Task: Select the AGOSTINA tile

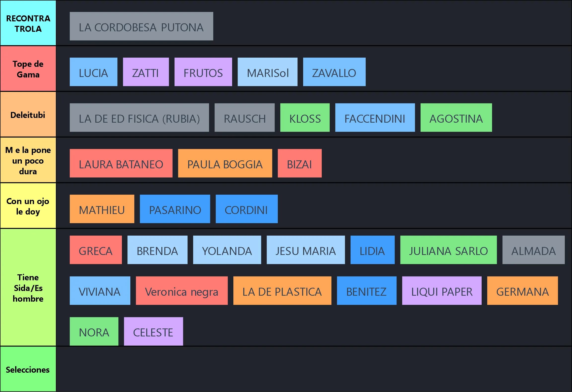Action: click(456, 118)
